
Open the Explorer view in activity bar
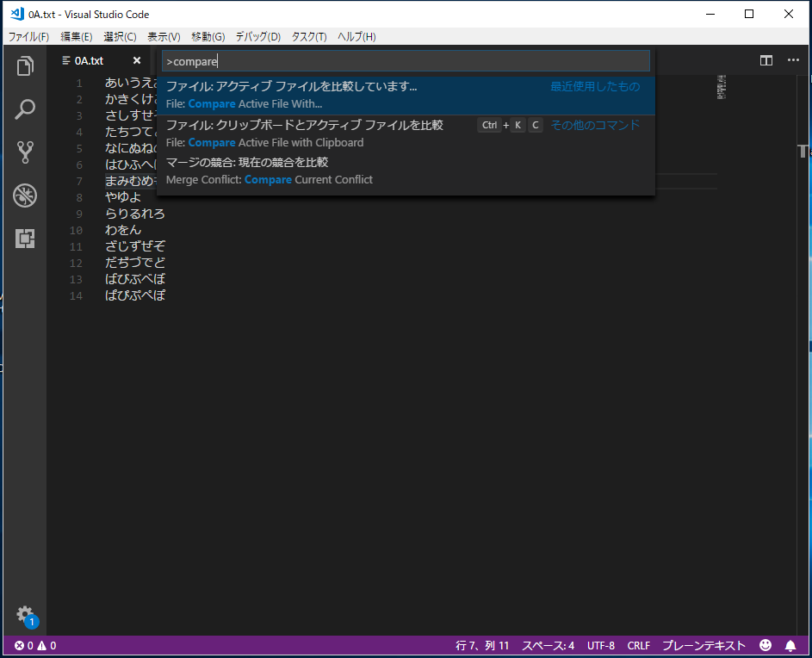point(25,65)
